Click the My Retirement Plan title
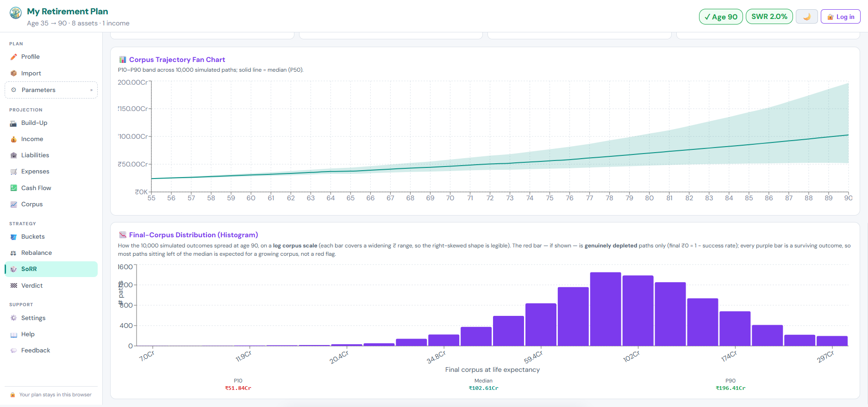This screenshot has width=868, height=407. click(68, 12)
